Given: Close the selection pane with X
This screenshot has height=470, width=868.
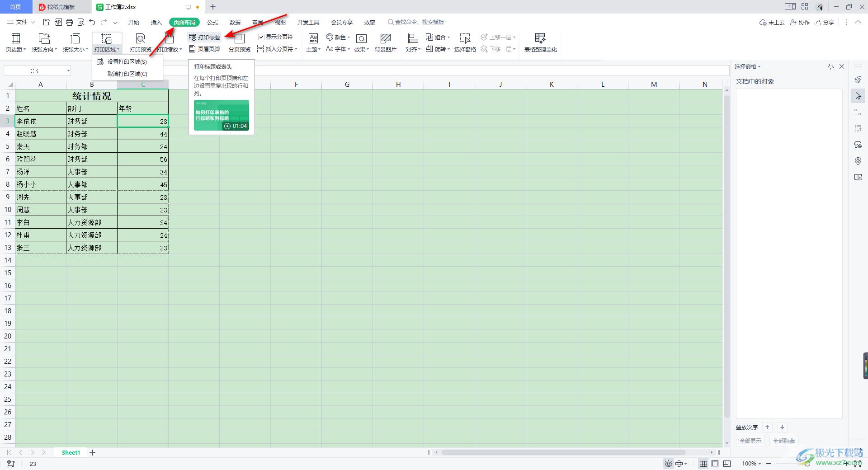Looking at the screenshot, I should point(842,66).
